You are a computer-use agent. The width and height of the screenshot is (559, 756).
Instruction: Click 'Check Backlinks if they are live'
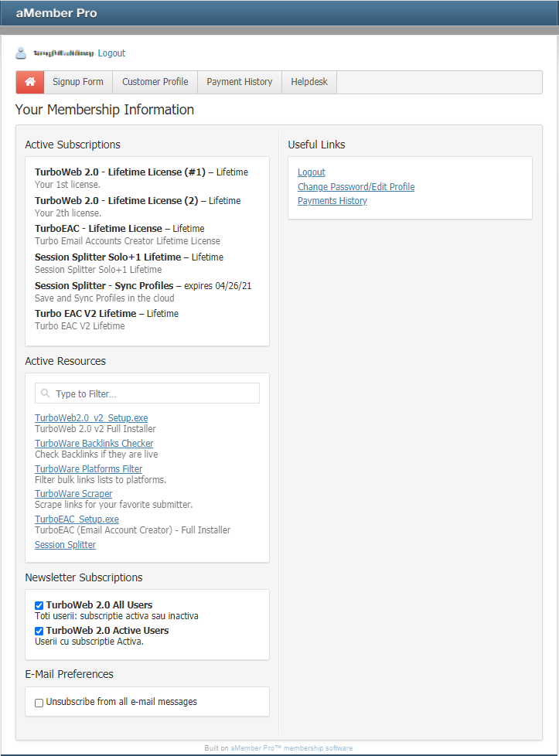(x=97, y=455)
